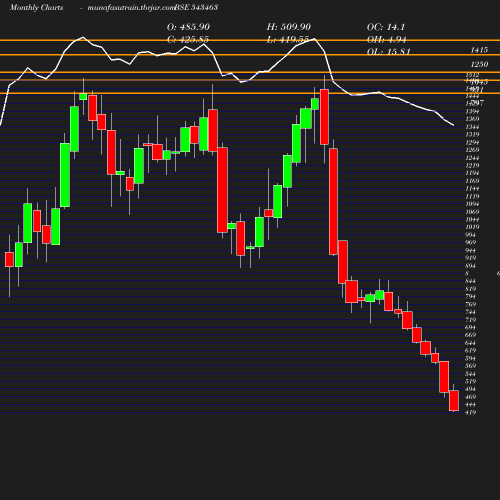This screenshot has width=500, height=500.
Task: Click the 919 price axis label
Action: [470, 258]
